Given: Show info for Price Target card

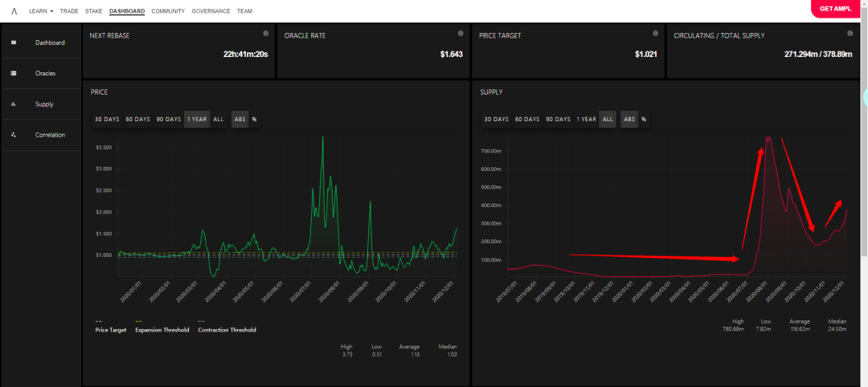Looking at the screenshot, I should (656, 34).
